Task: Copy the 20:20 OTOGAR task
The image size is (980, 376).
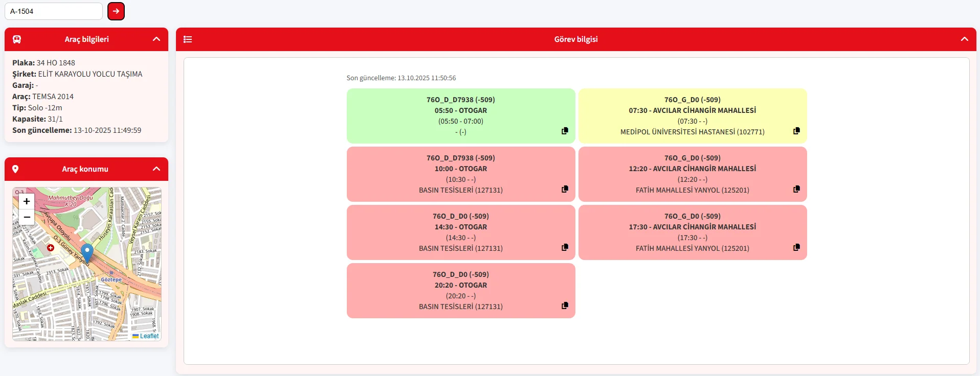Action: click(x=565, y=306)
